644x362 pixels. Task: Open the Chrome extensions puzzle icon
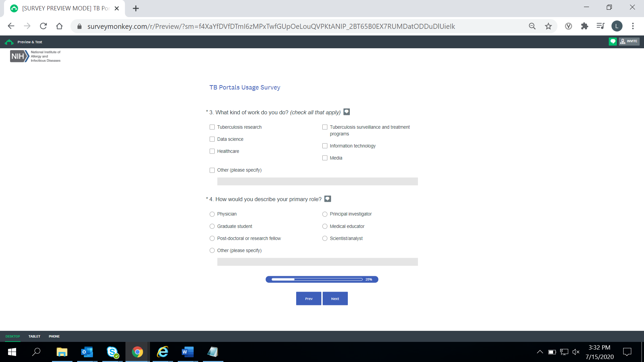[584, 26]
